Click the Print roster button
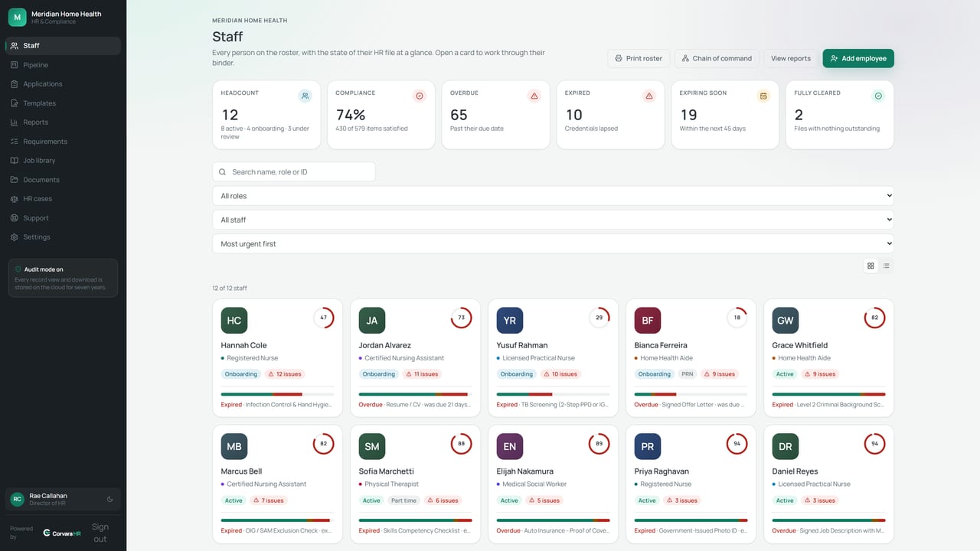The height and width of the screenshot is (551, 980). pos(639,58)
